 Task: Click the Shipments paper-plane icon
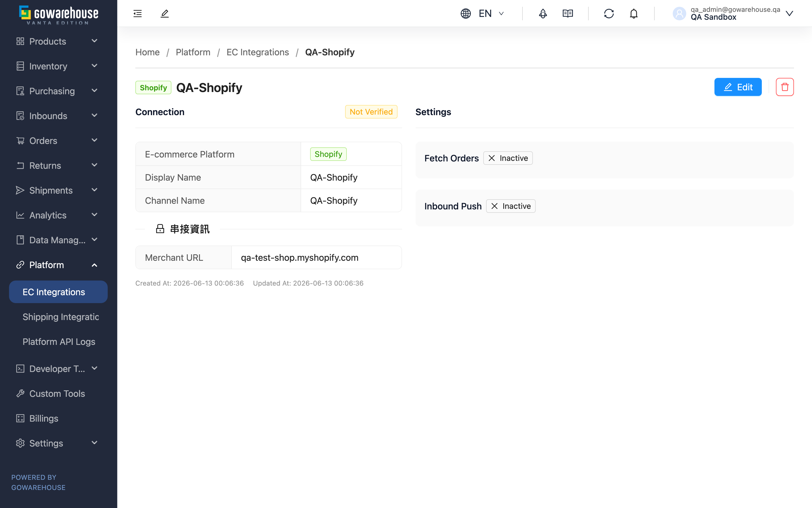click(20, 190)
